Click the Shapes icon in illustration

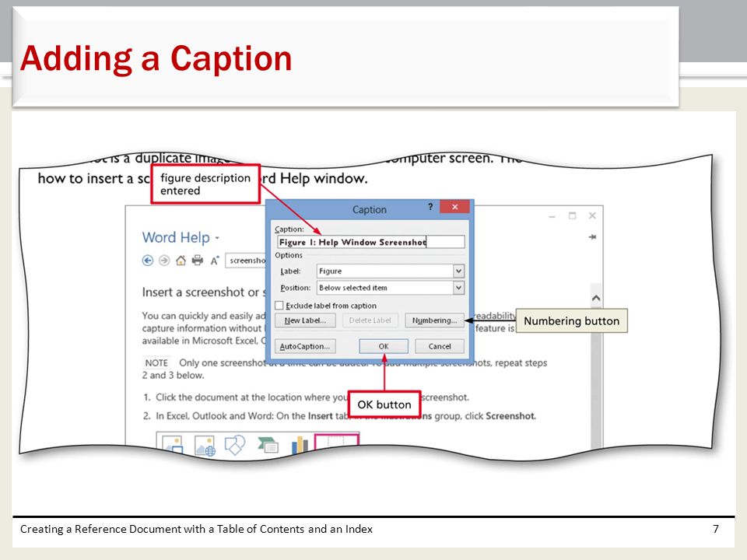coord(235,444)
